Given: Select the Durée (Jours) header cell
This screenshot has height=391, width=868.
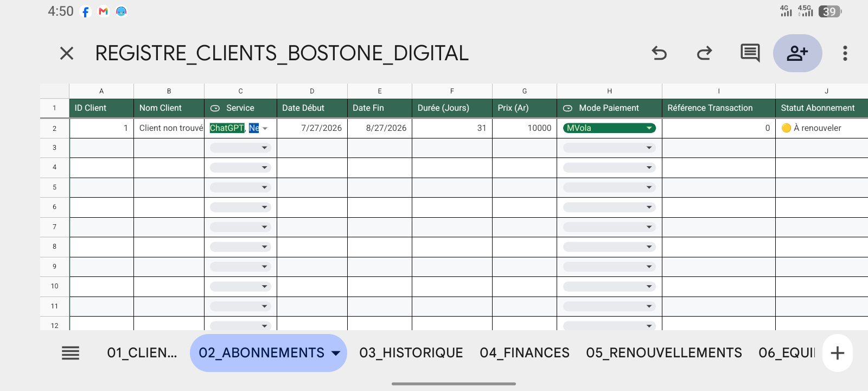Looking at the screenshot, I should click(452, 108).
